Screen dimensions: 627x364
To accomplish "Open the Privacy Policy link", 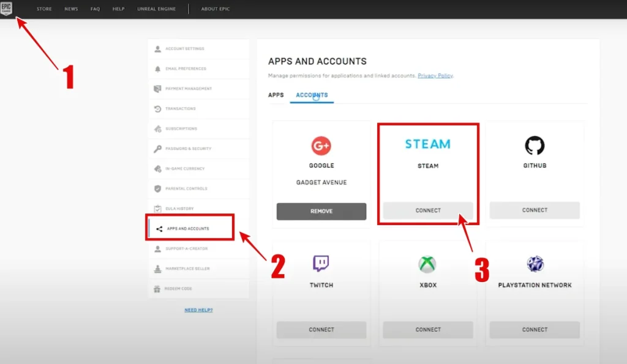I will click(x=435, y=75).
